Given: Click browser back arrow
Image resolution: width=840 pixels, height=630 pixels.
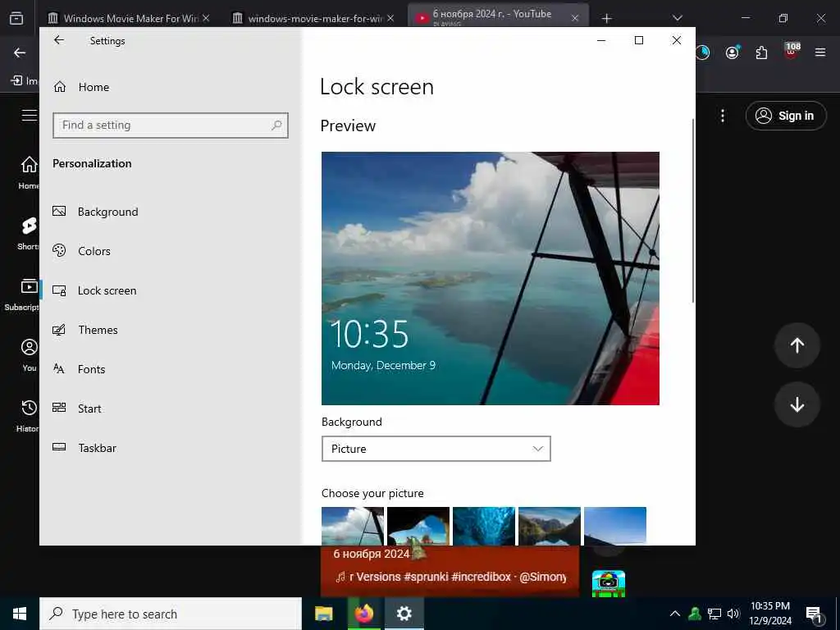Looking at the screenshot, I should pos(20,52).
